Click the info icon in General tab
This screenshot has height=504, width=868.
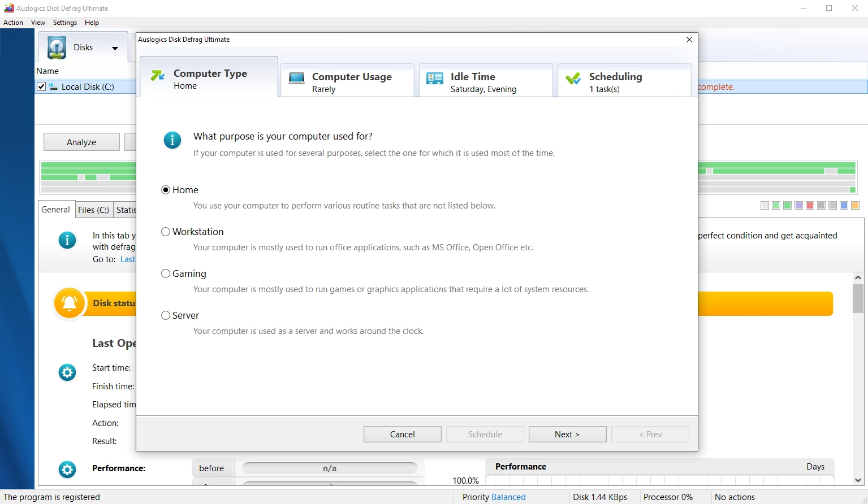coord(67,240)
